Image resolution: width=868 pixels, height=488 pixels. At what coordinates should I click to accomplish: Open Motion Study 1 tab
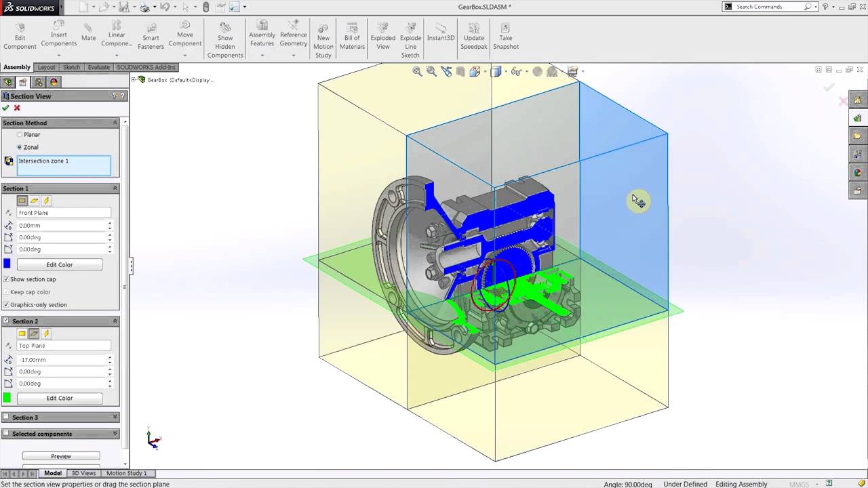(126, 473)
